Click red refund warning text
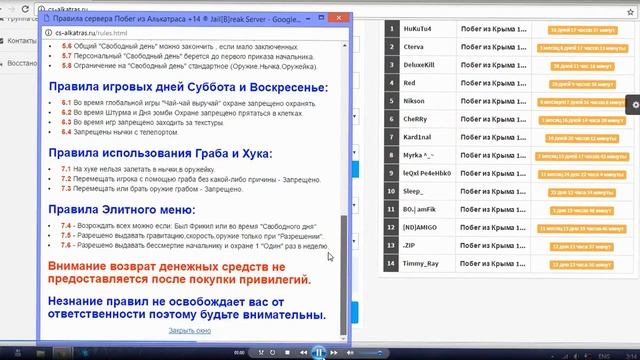The width and height of the screenshot is (640, 360). click(x=179, y=273)
